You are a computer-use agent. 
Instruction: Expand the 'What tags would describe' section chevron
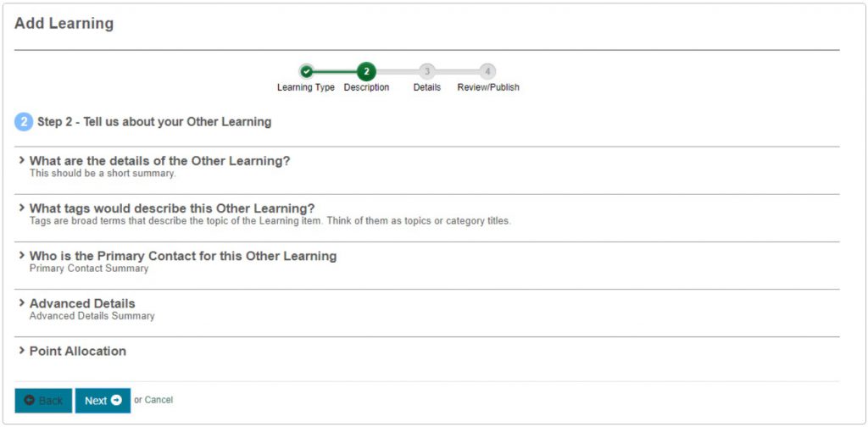[x=22, y=208]
